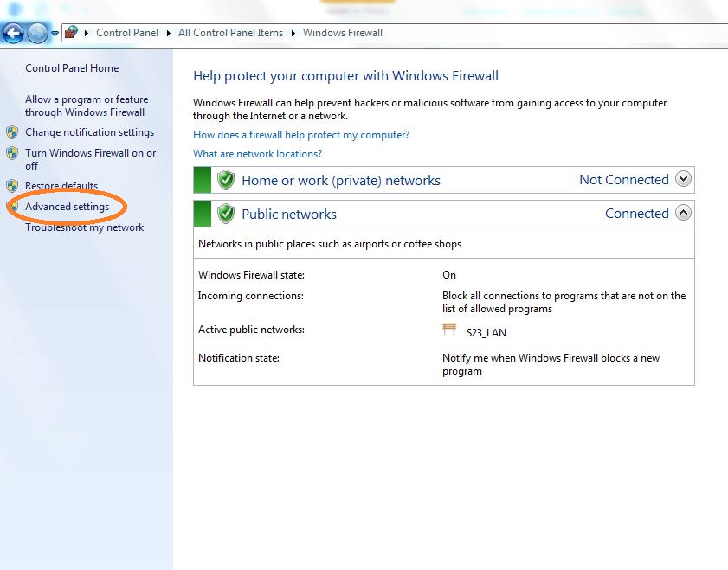The height and width of the screenshot is (570, 728).
Task: Collapse the Public networks section
Action: click(683, 213)
